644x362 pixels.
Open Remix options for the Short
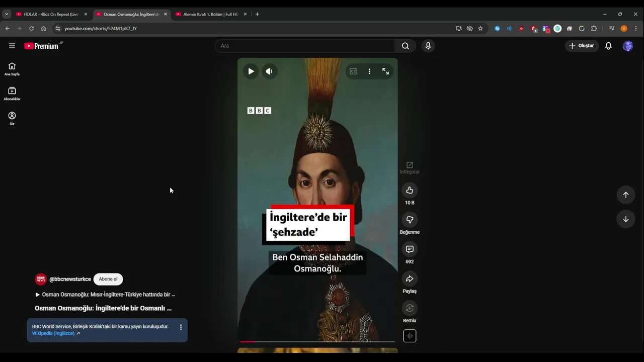pos(410,308)
